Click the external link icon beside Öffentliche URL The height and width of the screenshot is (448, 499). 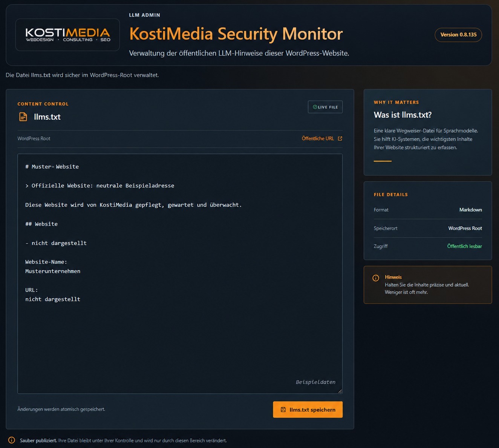340,138
